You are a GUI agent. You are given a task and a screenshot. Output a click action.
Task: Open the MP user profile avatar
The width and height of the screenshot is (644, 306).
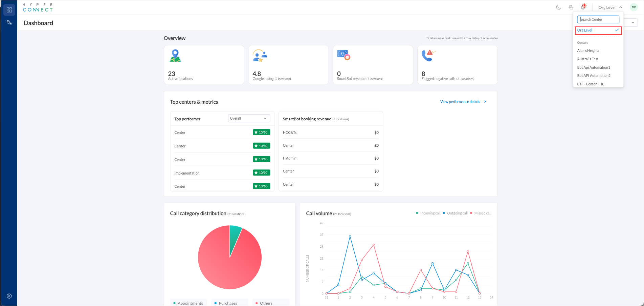[x=634, y=7]
